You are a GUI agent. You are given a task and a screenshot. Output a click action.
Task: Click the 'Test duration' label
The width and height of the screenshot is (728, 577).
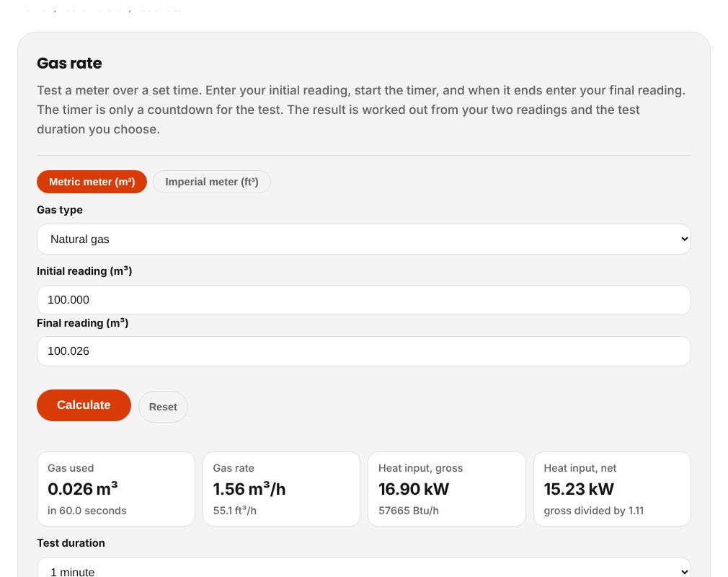71,543
